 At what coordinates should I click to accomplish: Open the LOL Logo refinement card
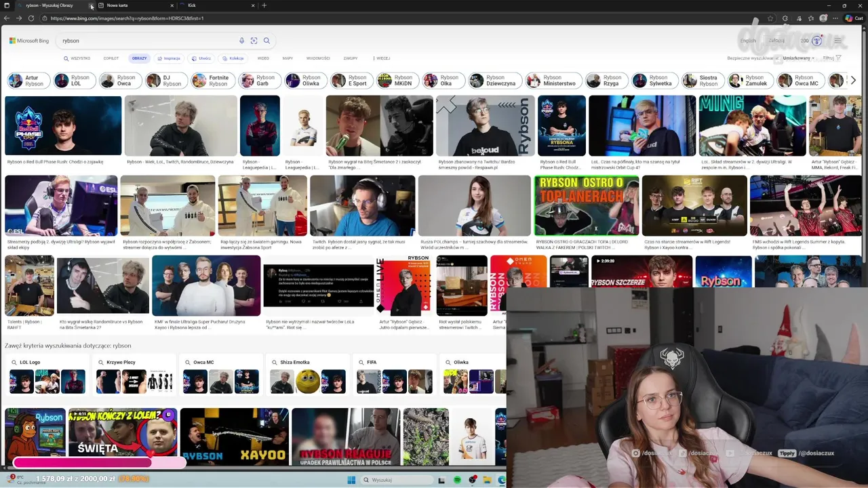pos(47,375)
